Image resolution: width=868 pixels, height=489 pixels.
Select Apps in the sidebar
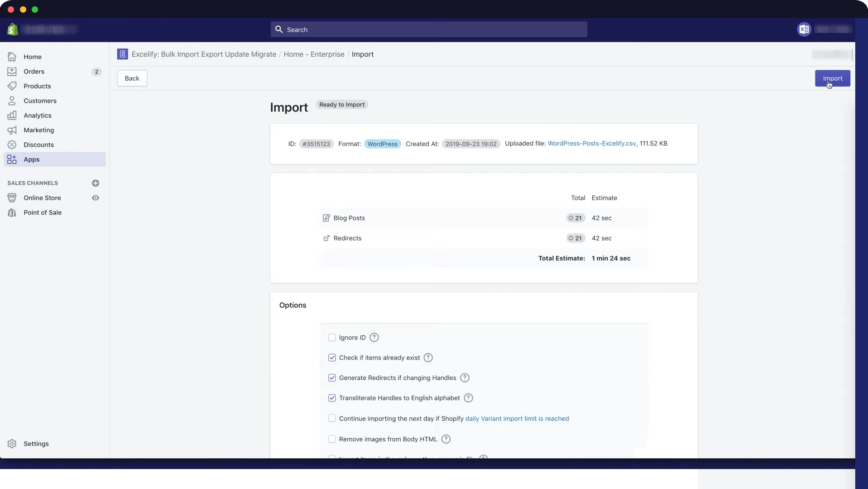pyautogui.click(x=54, y=159)
